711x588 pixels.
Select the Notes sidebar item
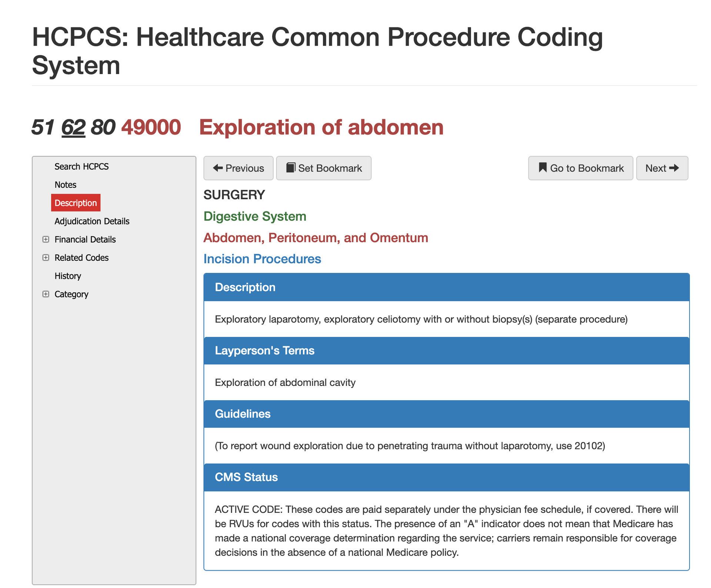coord(65,184)
